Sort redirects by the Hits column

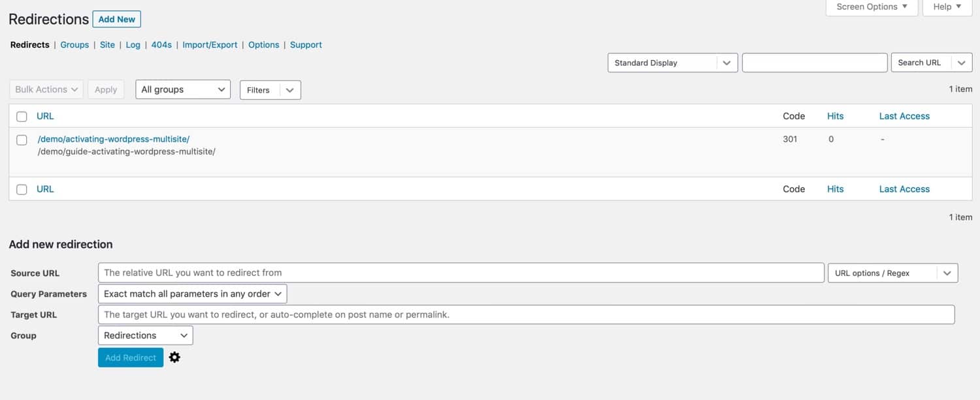(x=835, y=115)
